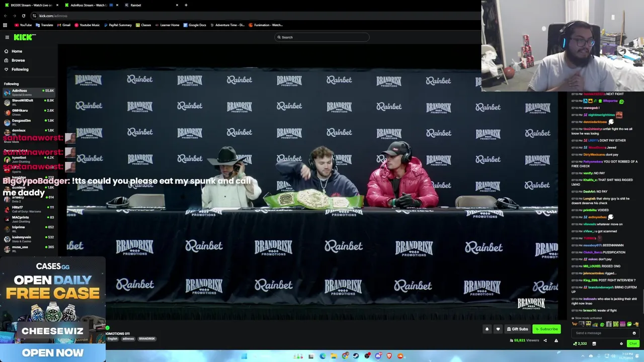This screenshot has height=362, width=644.
Task: Reload the current page
Action: pos(23,16)
